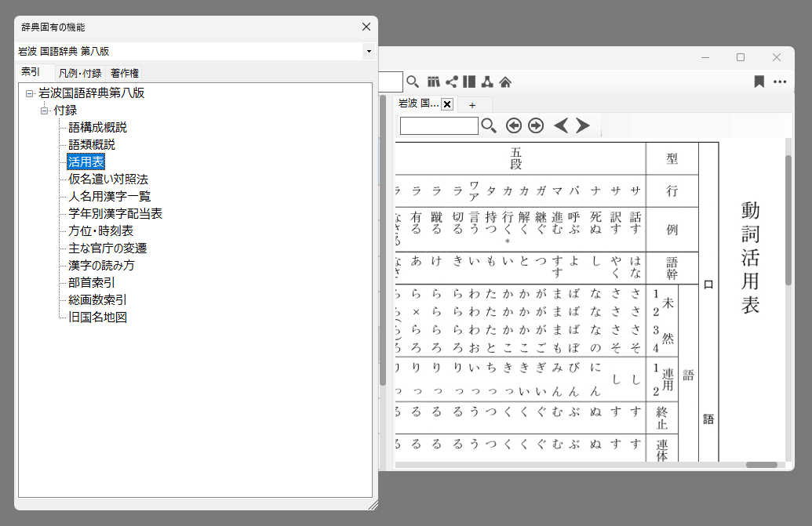This screenshot has width=812, height=526.
Task: Click the magnifier beside the tab search field
Action: 489,126
